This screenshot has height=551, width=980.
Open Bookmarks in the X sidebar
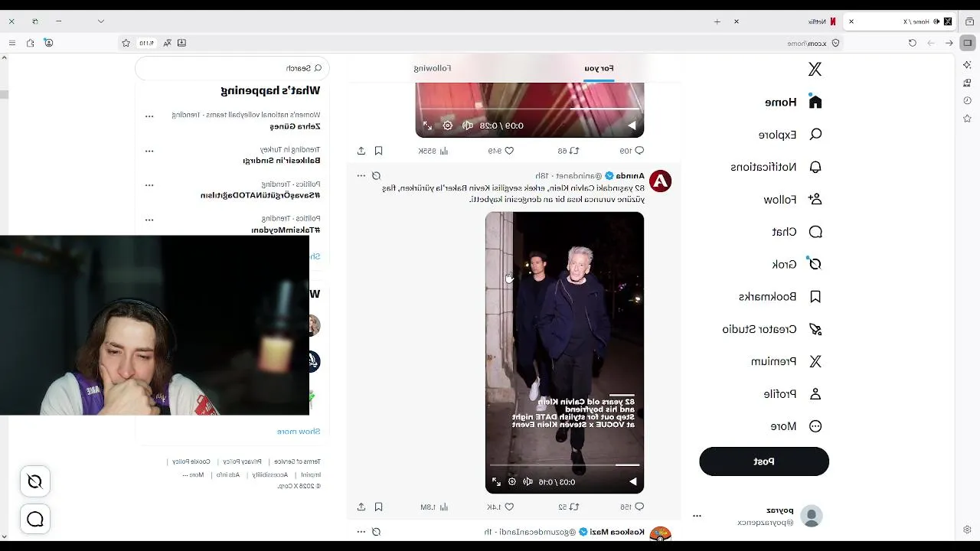point(780,297)
